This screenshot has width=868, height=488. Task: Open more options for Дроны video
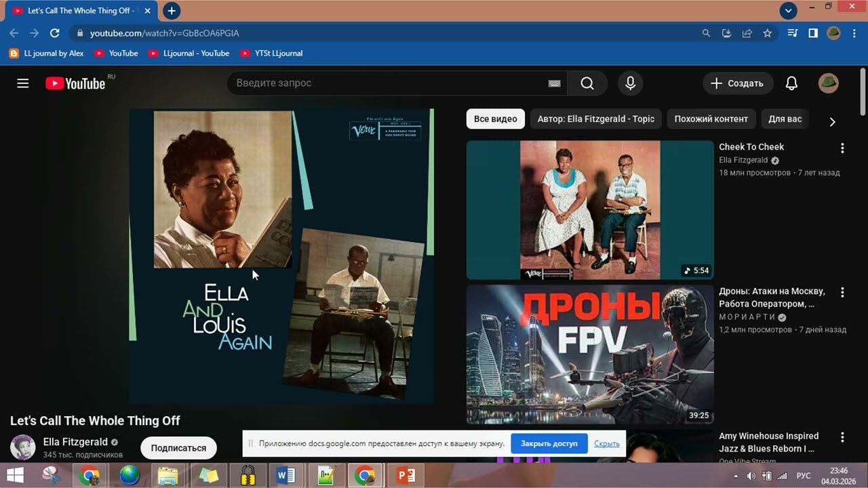point(842,292)
